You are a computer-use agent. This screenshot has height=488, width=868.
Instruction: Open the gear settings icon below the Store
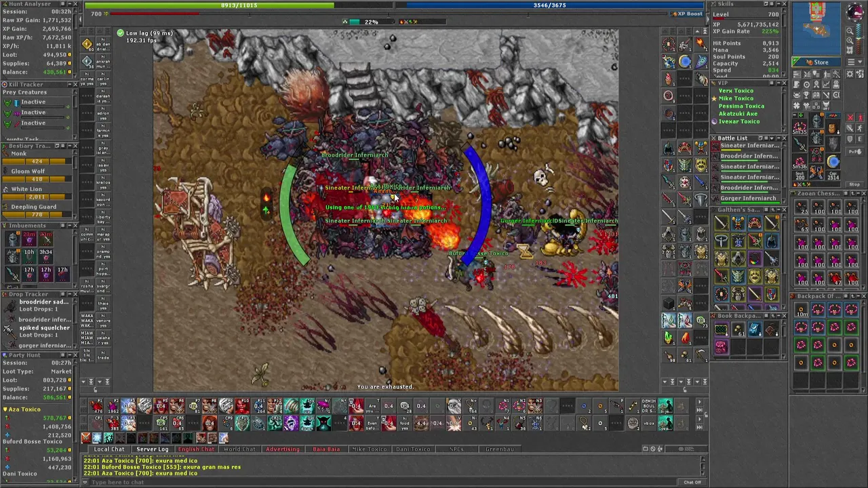[x=849, y=74]
